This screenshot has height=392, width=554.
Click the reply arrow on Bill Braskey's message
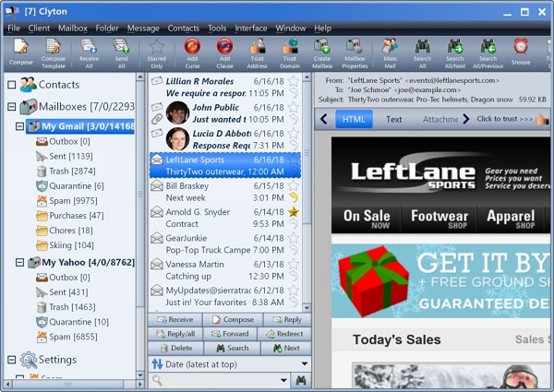[x=294, y=197]
